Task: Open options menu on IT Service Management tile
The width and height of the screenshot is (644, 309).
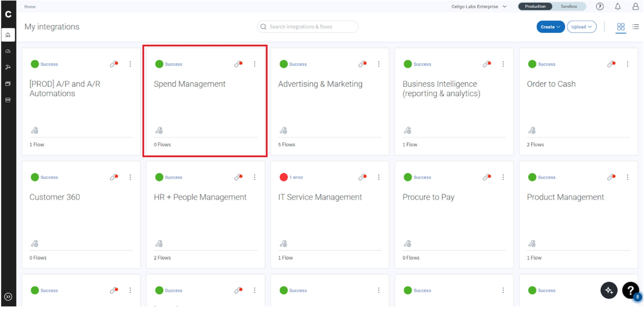Action: pos(379,177)
